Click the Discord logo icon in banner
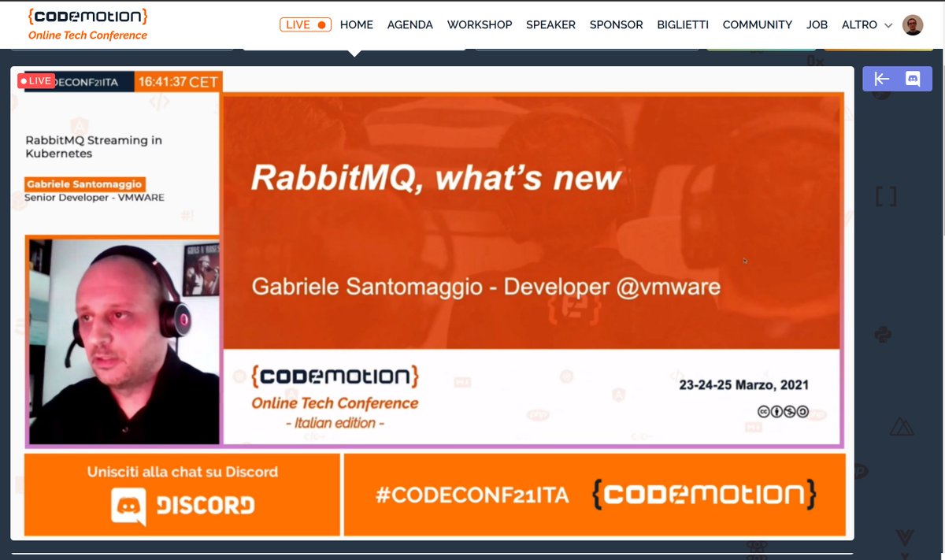 (x=129, y=506)
